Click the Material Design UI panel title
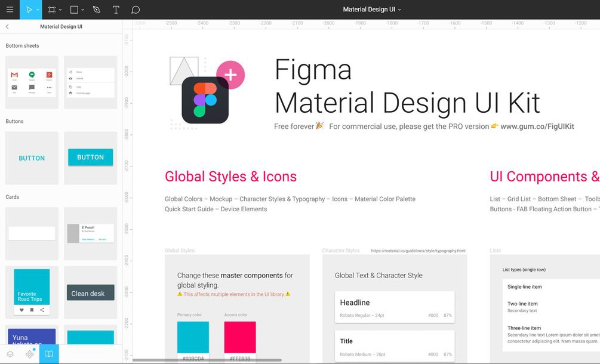 click(61, 27)
